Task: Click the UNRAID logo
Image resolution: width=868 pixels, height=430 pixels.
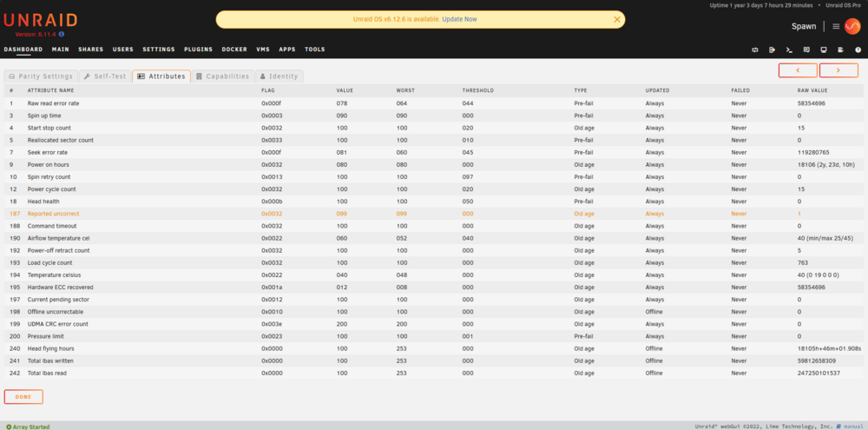Action: point(41,21)
